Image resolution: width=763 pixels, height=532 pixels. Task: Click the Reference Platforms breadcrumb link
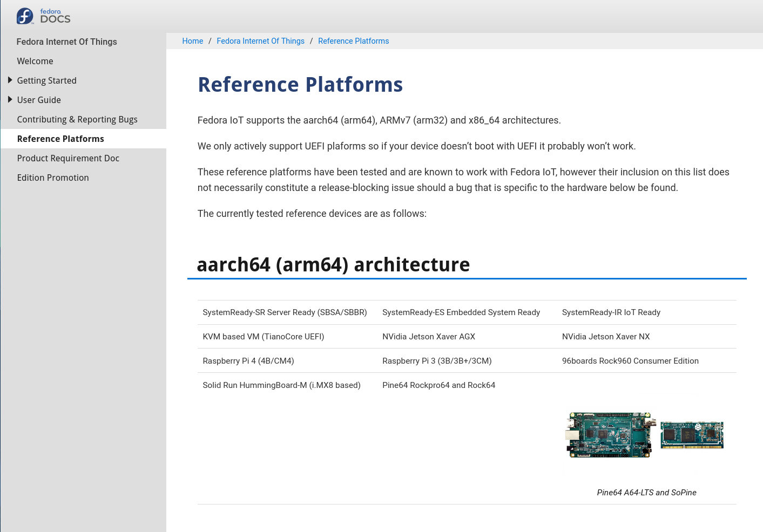353,41
